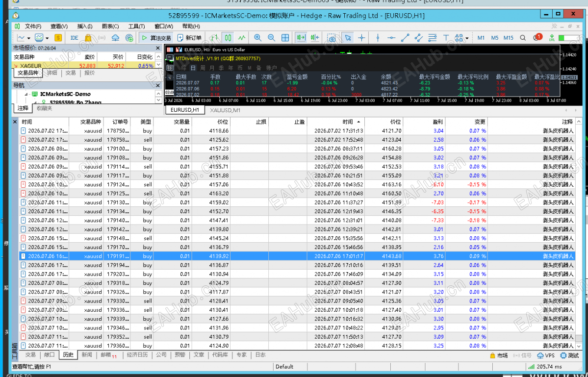The image size is (588, 377).
Task: Open 市场 link in toolbox bottom bar
Action: [499, 355]
